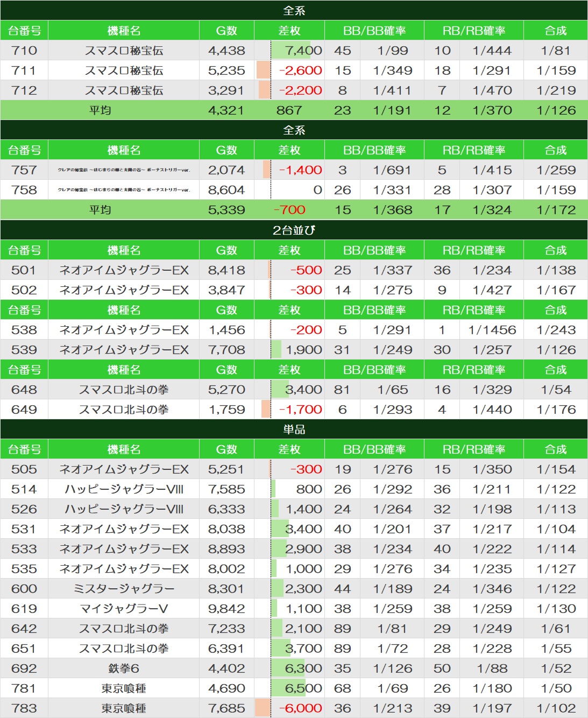This screenshot has height=718, width=588.
Task: Click the 7,708 game count cell
Action: [226, 349]
